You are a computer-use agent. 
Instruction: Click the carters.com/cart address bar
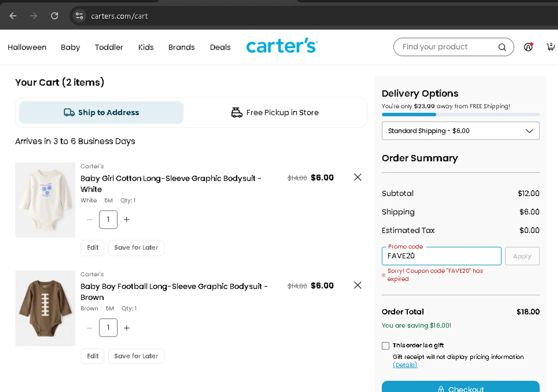pos(119,16)
